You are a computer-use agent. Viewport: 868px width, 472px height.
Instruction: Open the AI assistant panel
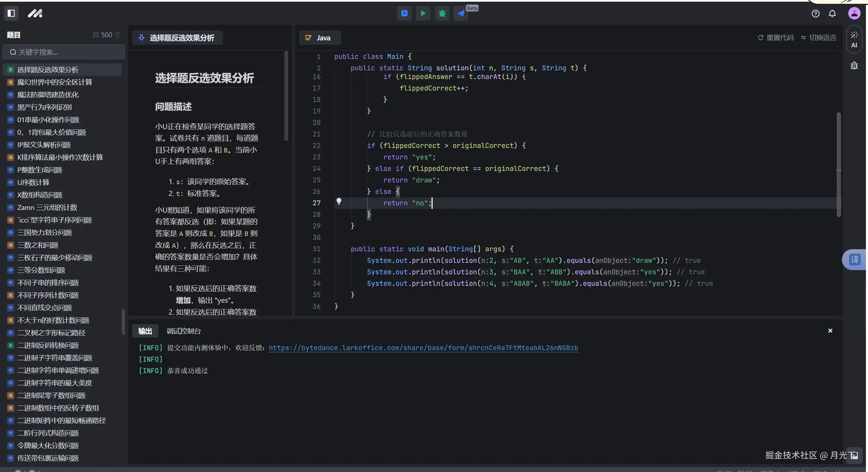pos(854,39)
